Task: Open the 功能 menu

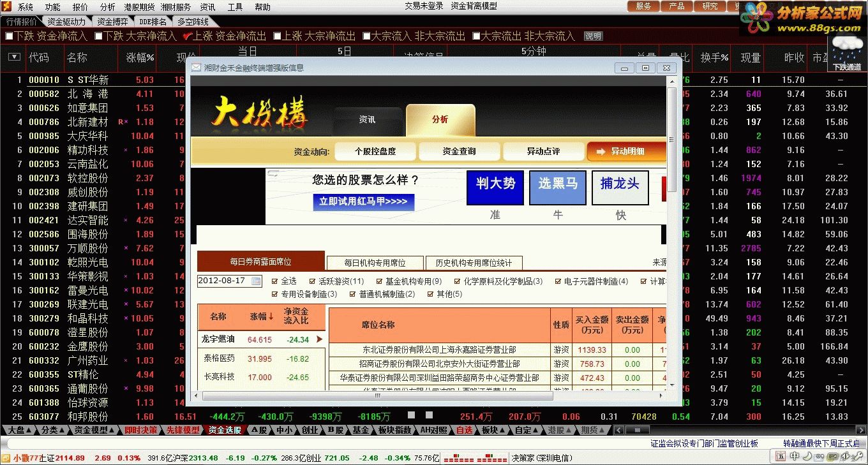Action: coord(53,7)
